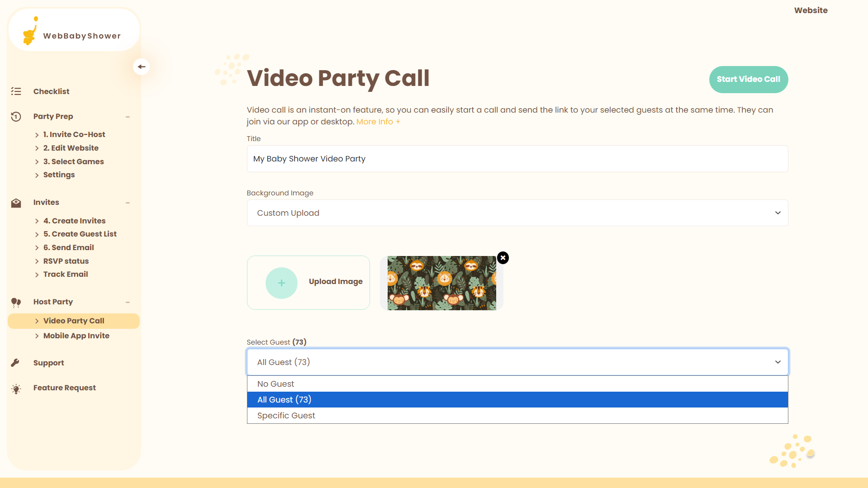Collapse the Party Prep section
Viewport: 868px width, 488px height.
point(128,117)
